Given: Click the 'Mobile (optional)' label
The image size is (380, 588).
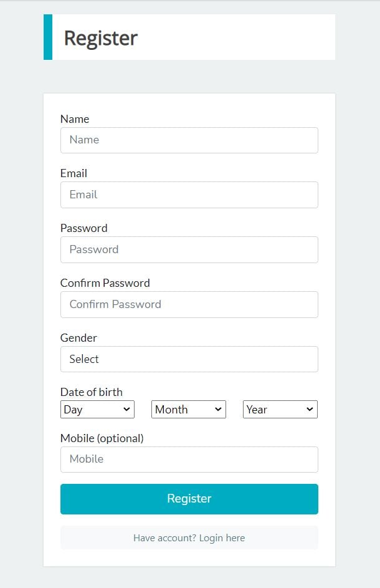Looking at the screenshot, I should (x=102, y=438).
